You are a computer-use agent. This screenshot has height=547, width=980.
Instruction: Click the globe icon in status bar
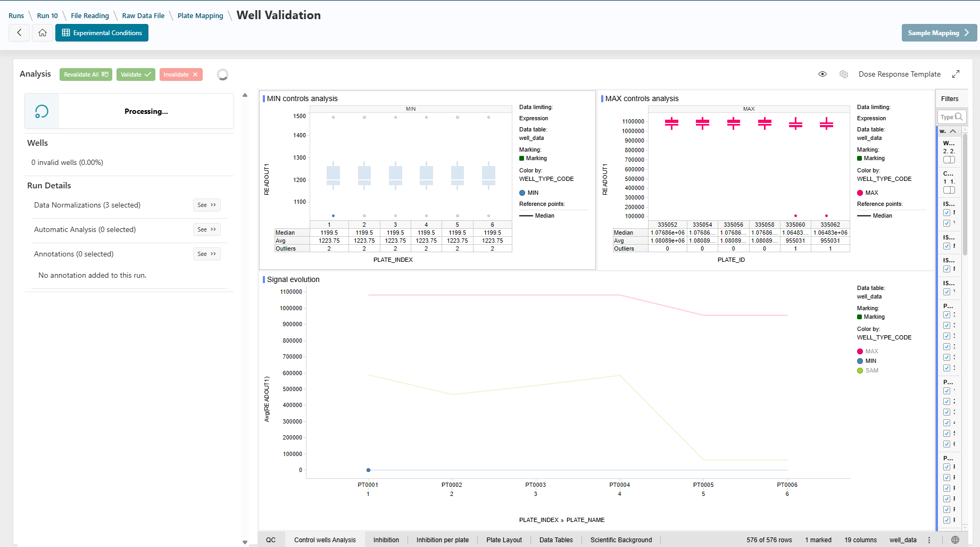point(956,540)
